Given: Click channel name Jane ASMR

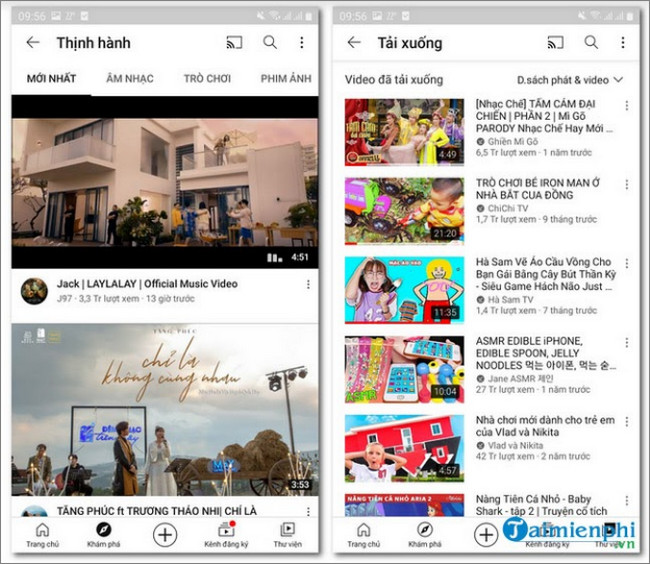Looking at the screenshot, I should coord(520,378).
